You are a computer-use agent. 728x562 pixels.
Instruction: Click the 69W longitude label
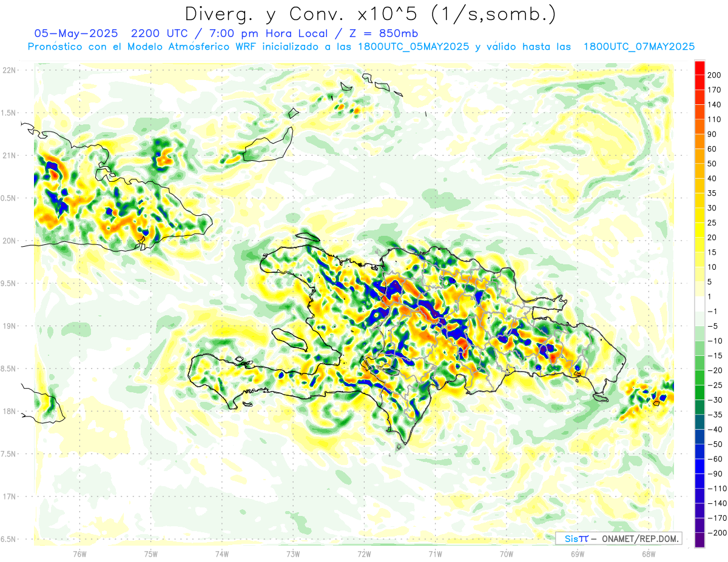click(x=577, y=554)
